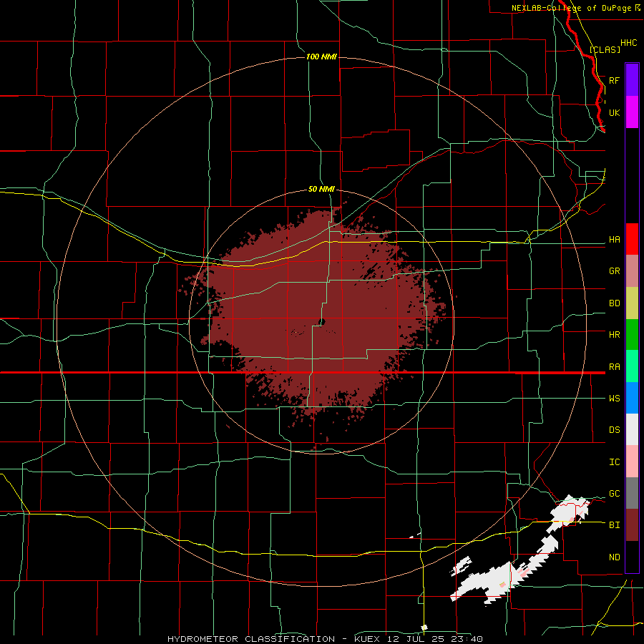Click the "HHC" product label

point(628,43)
